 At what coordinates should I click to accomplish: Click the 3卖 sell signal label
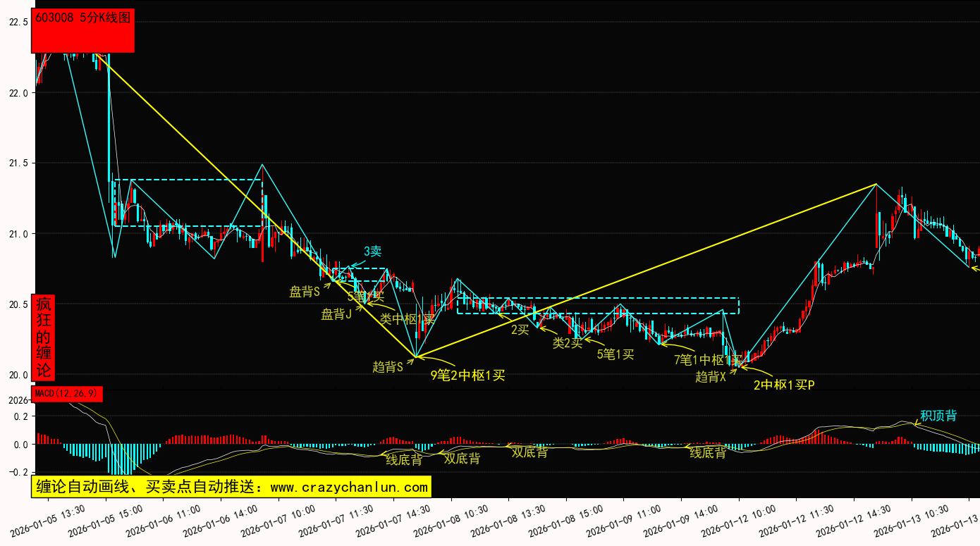click(372, 252)
